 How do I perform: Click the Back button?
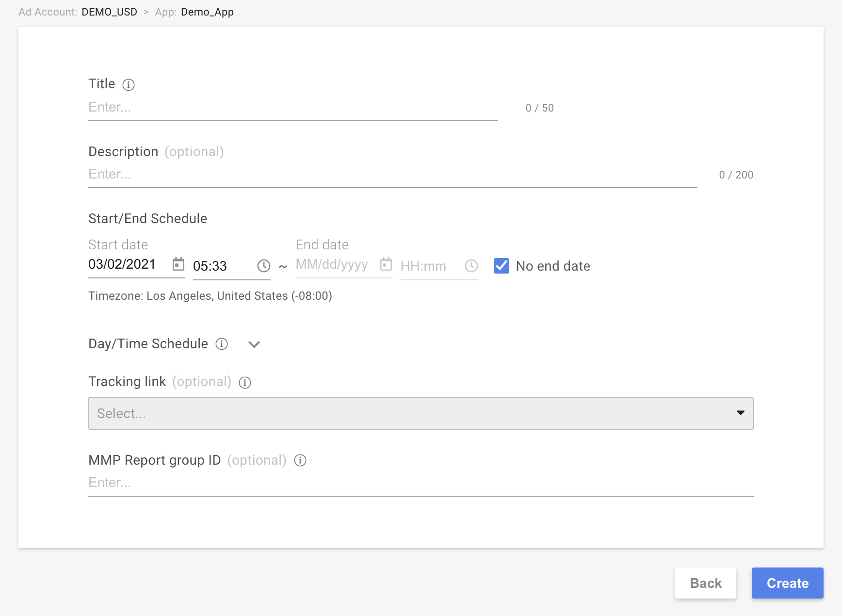(705, 583)
